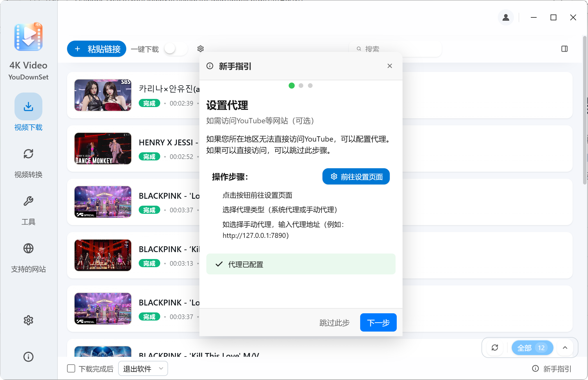
Task: Open the info icon at sidebar bottom
Action: pos(28,357)
